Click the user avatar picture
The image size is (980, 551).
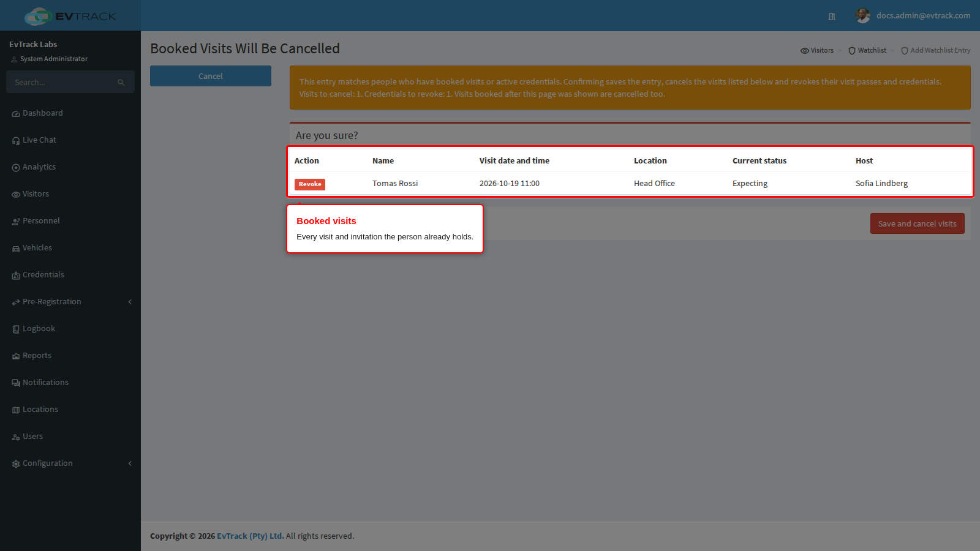pos(863,16)
